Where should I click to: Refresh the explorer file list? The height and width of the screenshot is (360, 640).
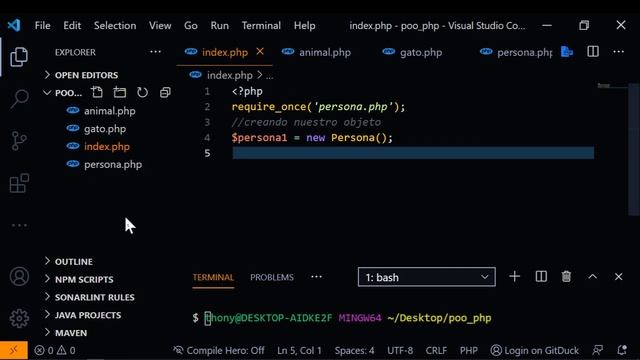[x=142, y=92]
